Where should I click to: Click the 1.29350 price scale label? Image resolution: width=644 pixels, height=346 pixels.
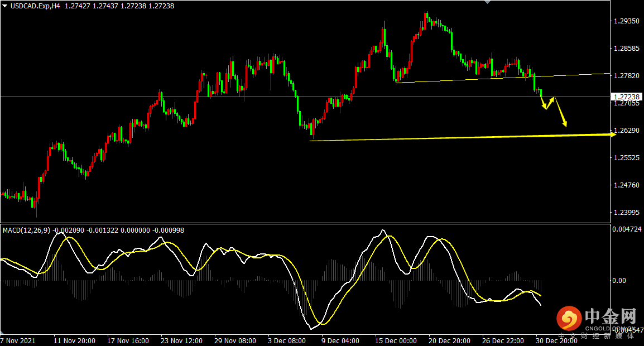point(626,21)
